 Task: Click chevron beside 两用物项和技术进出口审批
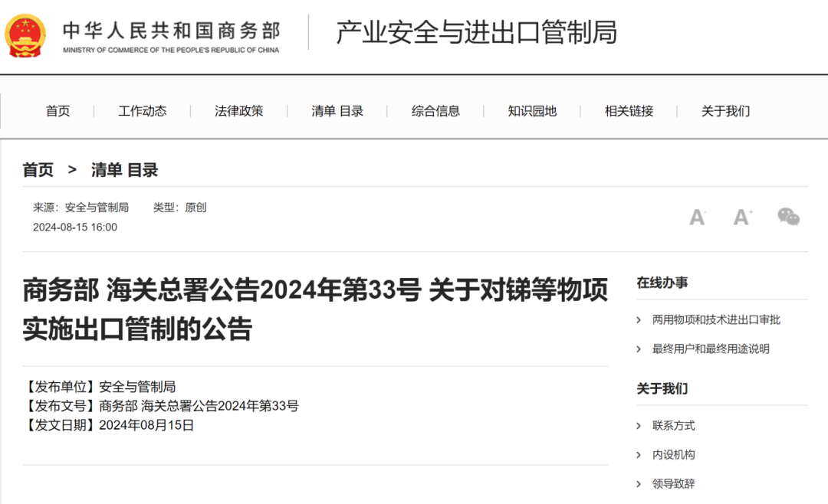point(639,320)
